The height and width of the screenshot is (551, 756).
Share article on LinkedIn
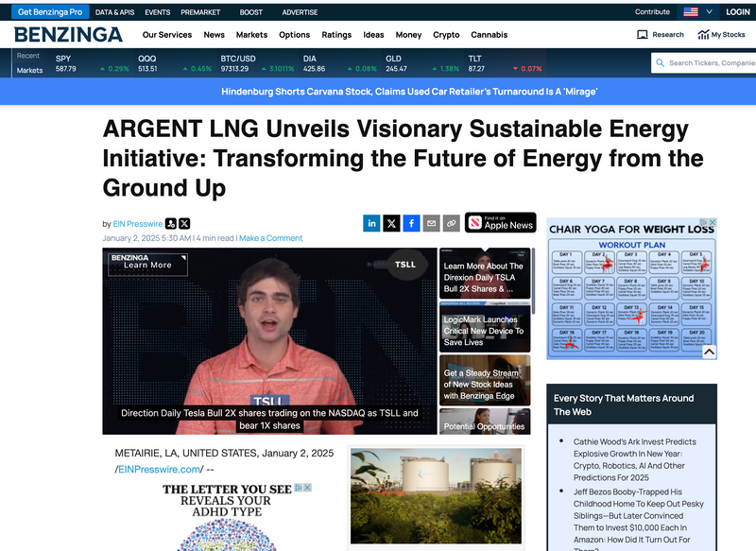coord(372,223)
